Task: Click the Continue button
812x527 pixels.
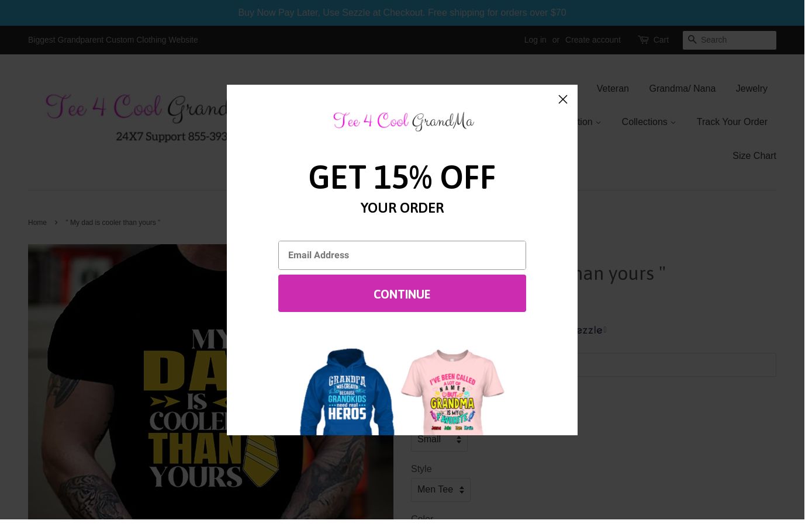Action: point(402,293)
